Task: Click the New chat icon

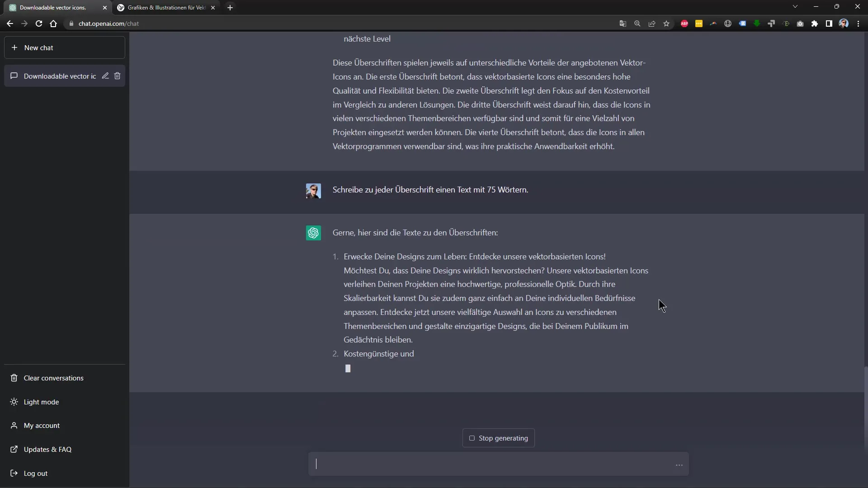Action: (14, 47)
